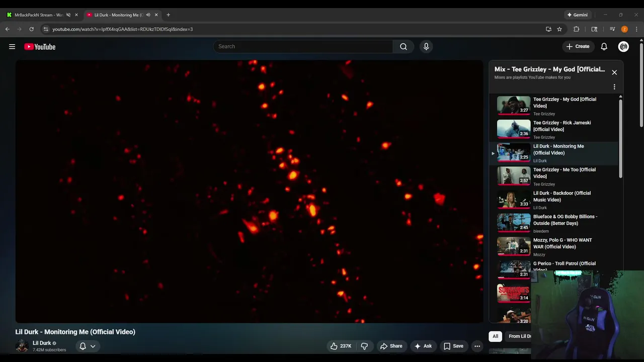Close the Lil Durk YouTube tab

point(156,15)
